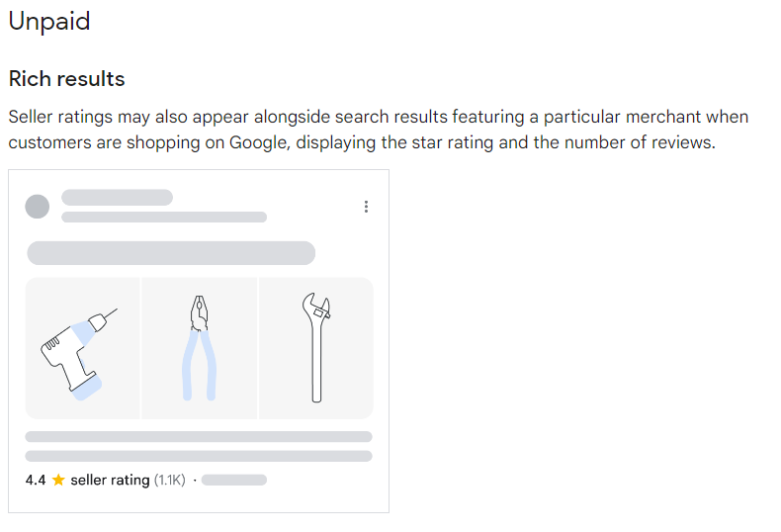Screen dimensions: 781x532
Task: Select the power drill product image
Action: [x=83, y=348]
